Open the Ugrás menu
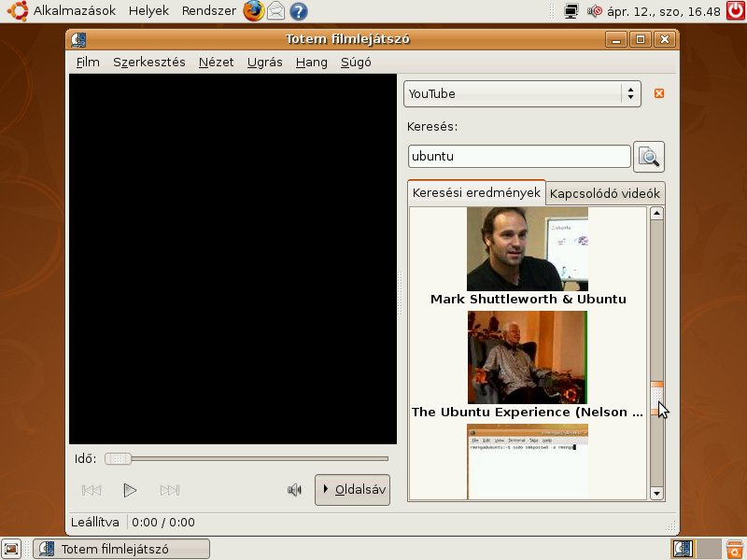Screen dimensions: 747x560 point(265,63)
